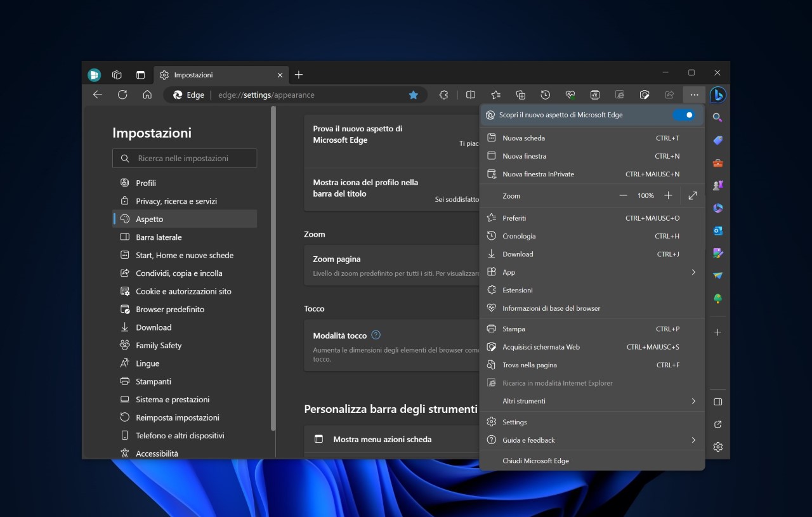Open the Microsoft 365 sidebar icon

(717, 208)
